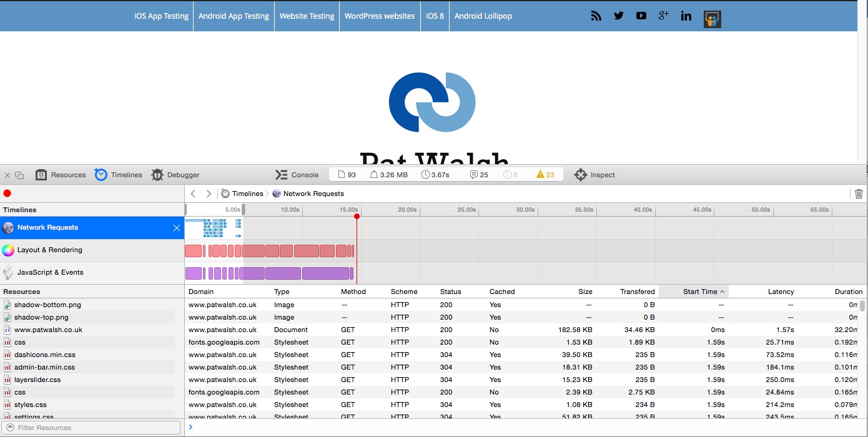Viewport: 868px width, 437px height.
Task: Click the 34.46 KB transferred cell
Action: click(639, 330)
